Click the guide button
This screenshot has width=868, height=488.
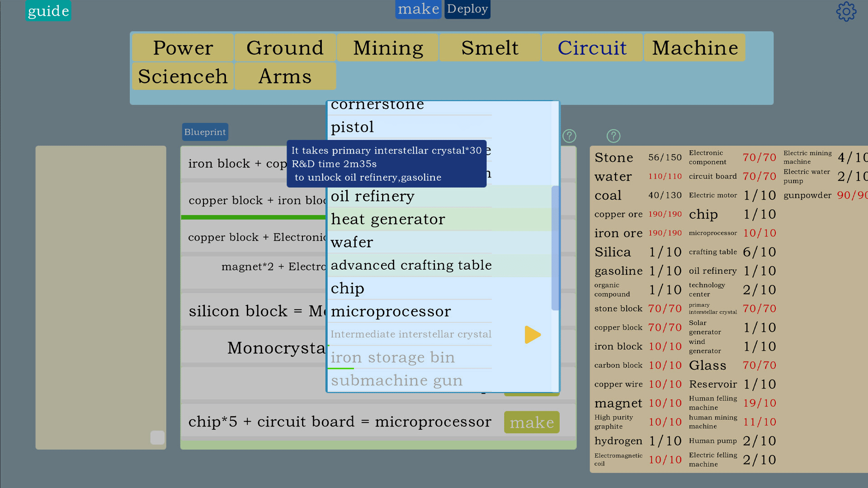(48, 11)
